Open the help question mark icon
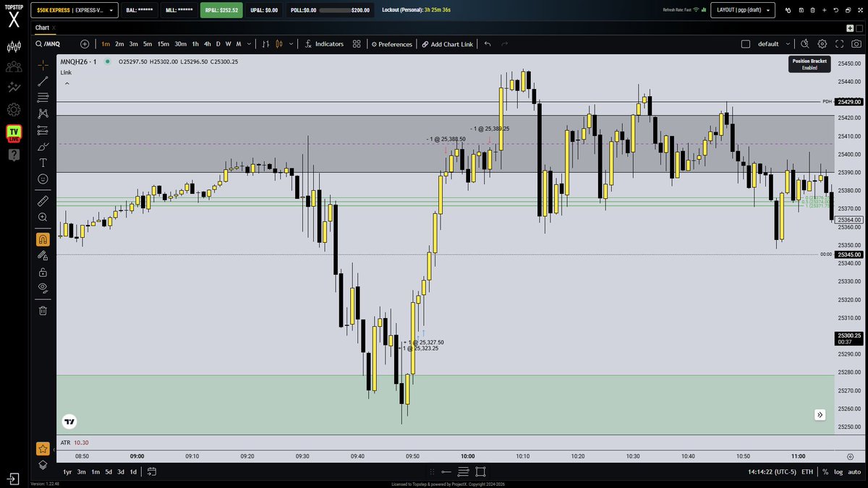868x488 pixels. pos(14,154)
